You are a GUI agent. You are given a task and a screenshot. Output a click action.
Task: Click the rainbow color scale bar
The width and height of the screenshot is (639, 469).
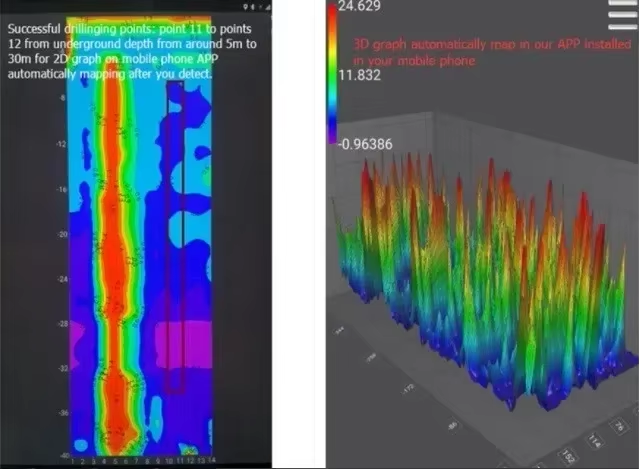click(x=333, y=73)
